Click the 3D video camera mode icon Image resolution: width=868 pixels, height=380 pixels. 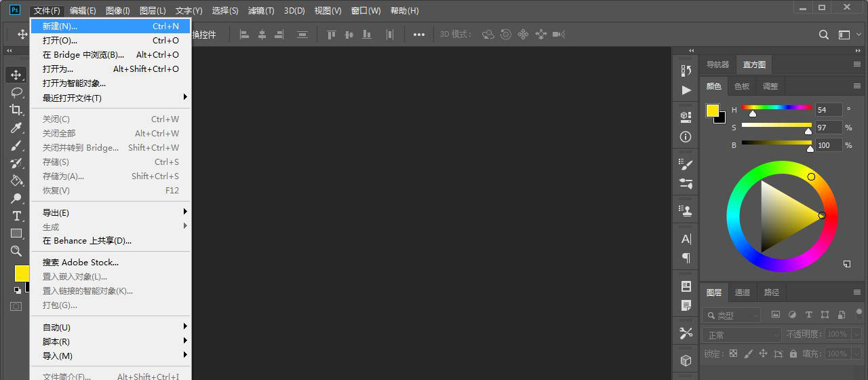pyautogui.click(x=559, y=35)
